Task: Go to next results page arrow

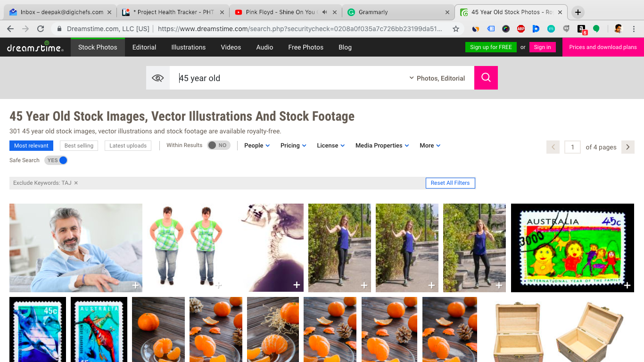Action: point(627,147)
